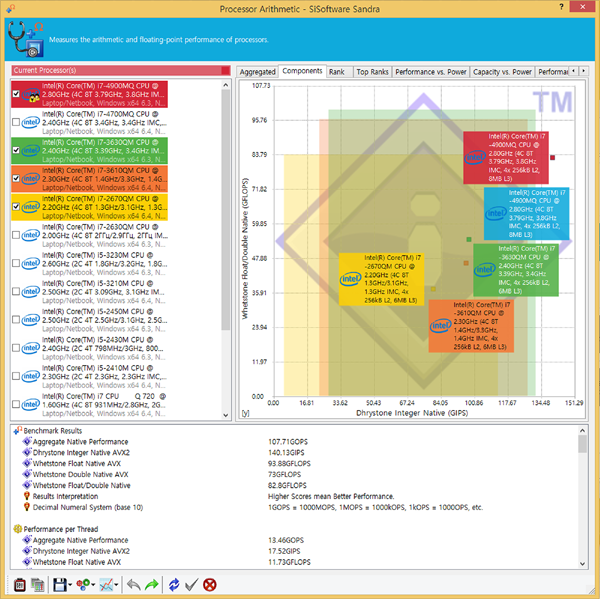Click Intel logo in yellow i7-2670QM chart label
600x599 pixels.
pyautogui.click(x=351, y=279)
